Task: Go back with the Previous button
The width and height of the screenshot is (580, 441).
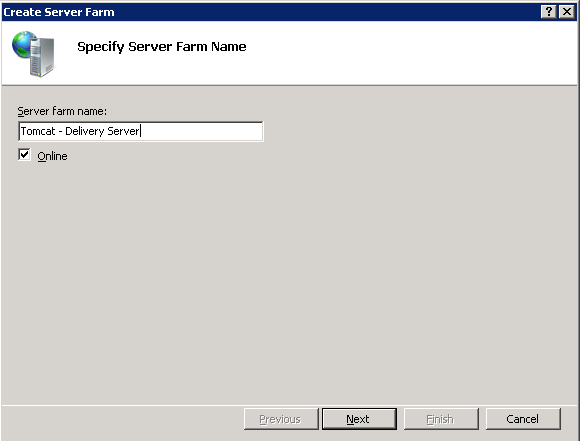Action: click(x=281, y=419)
